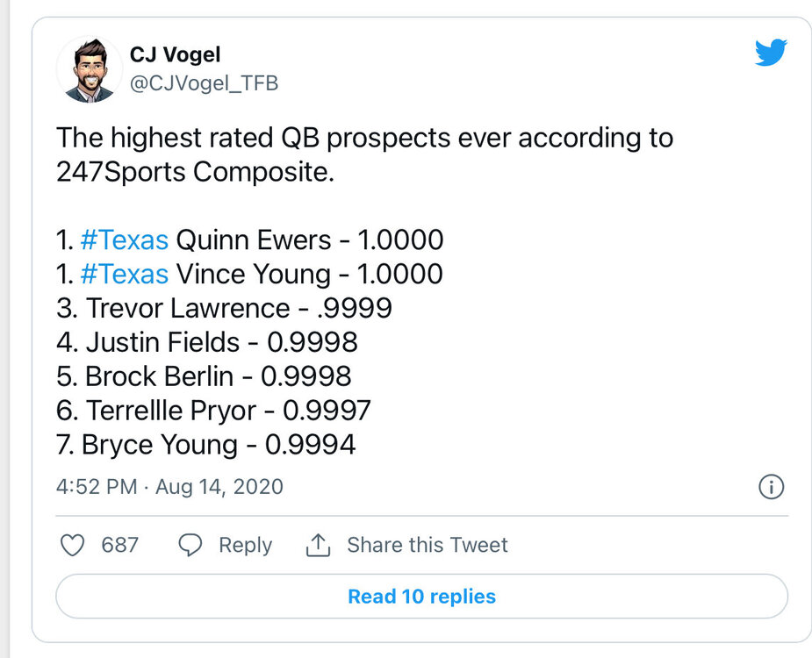The image size is (812, 658).
Task: Open the #Texas hashtag beside Quinn Ewers
Action: tap(124, 240)
